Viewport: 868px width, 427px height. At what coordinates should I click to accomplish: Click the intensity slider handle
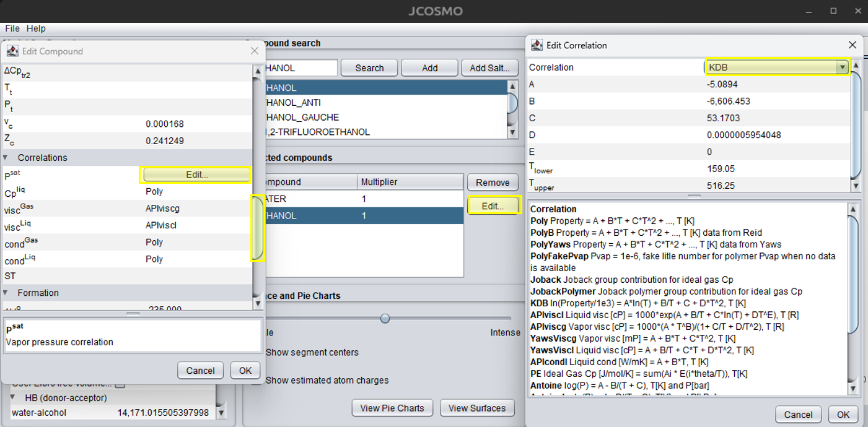pos(385,318)
